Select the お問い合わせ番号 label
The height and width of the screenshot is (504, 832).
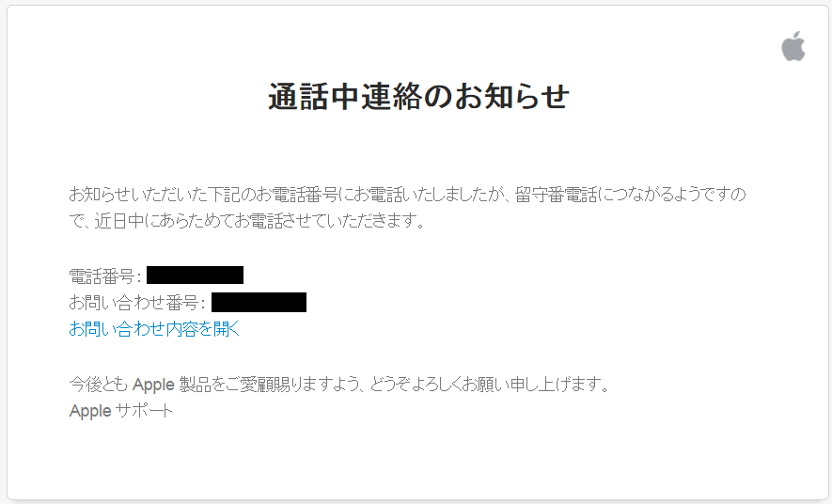pyautogui.click(x=133, y=303)
